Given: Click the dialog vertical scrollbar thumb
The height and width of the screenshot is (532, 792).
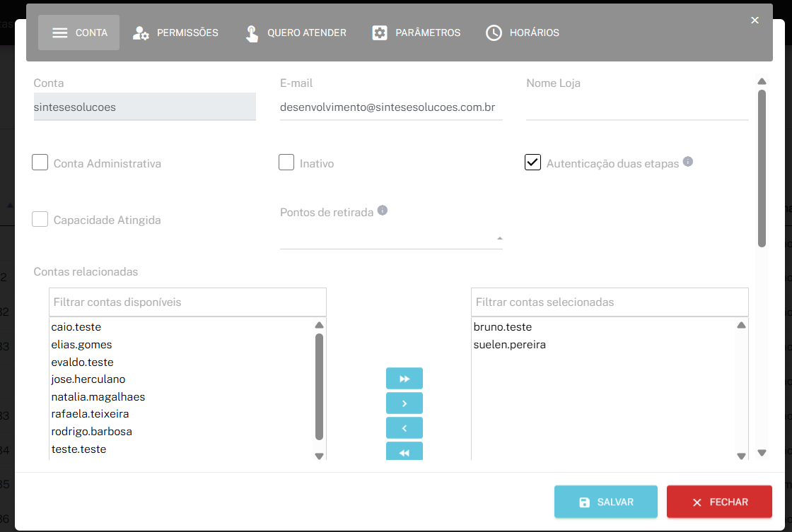Looking at the screenshot, I should click(x=762, y=169).
